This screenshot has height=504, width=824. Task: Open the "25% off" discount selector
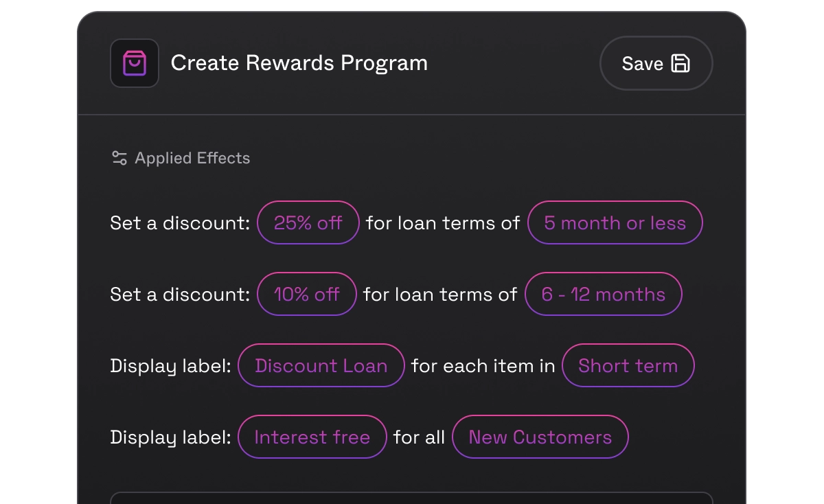tap(308, 222)
